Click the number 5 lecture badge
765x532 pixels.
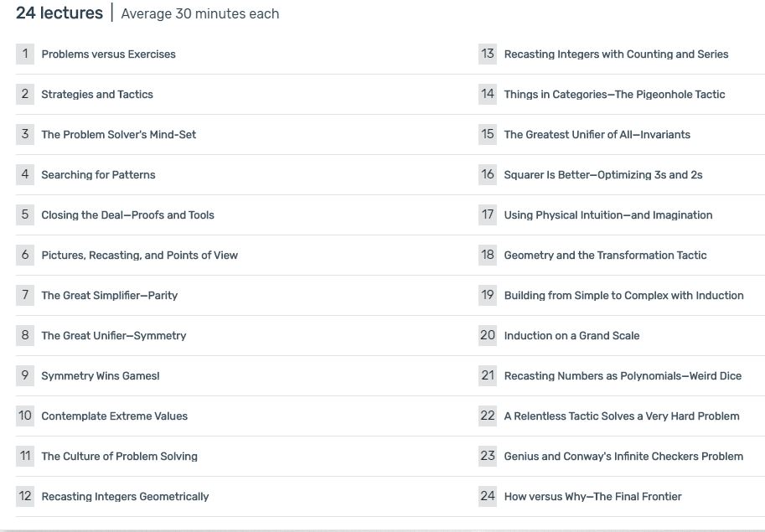point(25,214)
